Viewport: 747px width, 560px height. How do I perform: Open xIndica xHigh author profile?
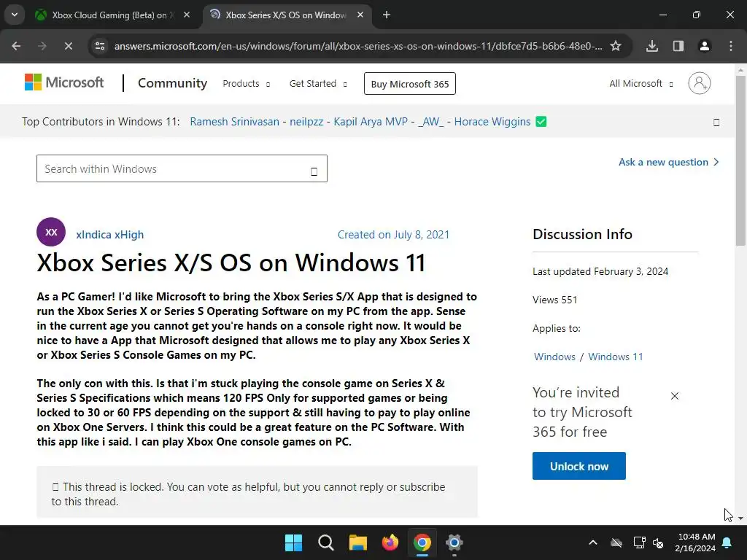click(x=110, y=235)
